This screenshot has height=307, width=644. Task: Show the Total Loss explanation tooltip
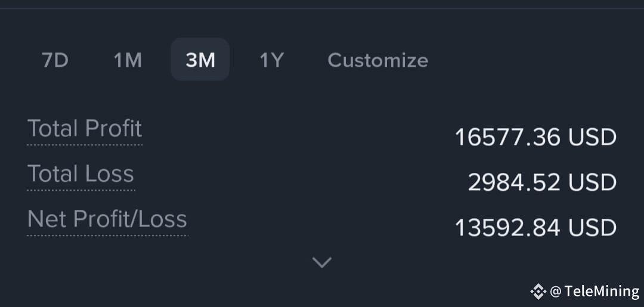pos(81,174)
